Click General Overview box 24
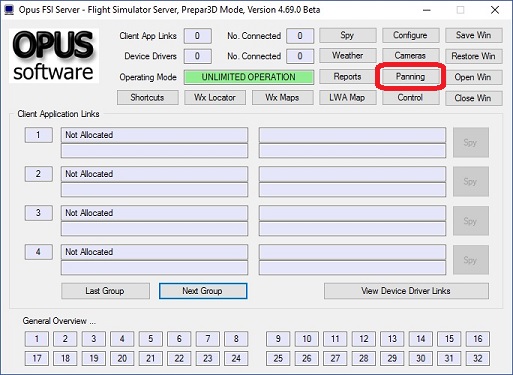Screen dimensions: 513x375 (236, 359)
